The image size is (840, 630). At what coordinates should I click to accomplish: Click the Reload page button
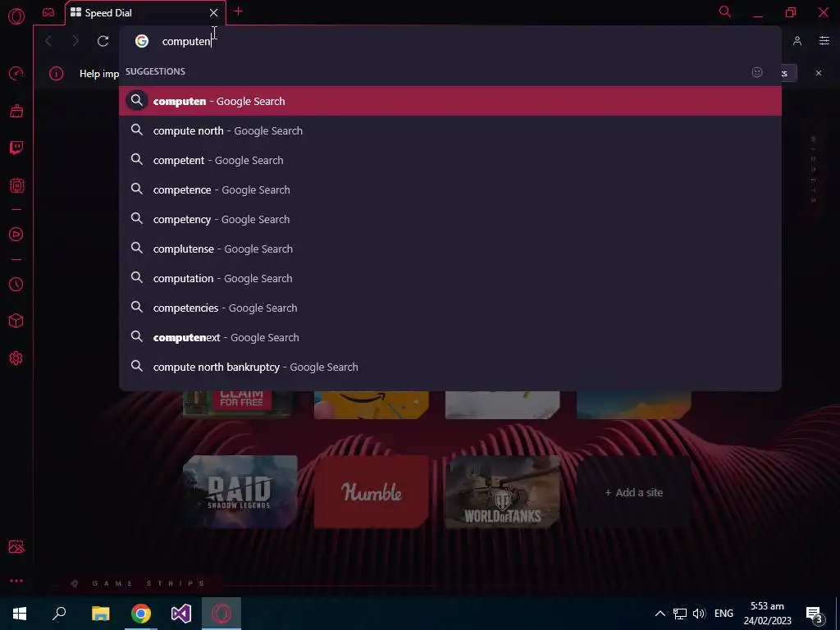pos(103,41)
